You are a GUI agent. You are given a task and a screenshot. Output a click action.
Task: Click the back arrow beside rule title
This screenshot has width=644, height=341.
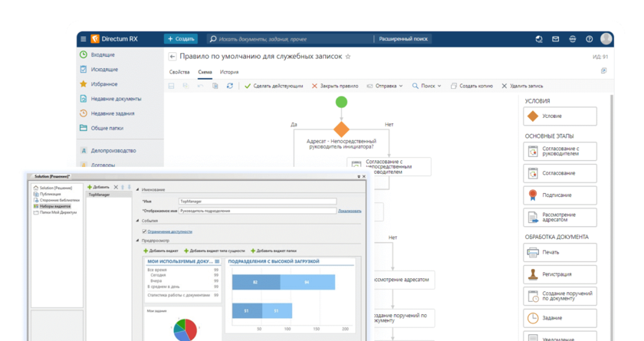[172, 56]
